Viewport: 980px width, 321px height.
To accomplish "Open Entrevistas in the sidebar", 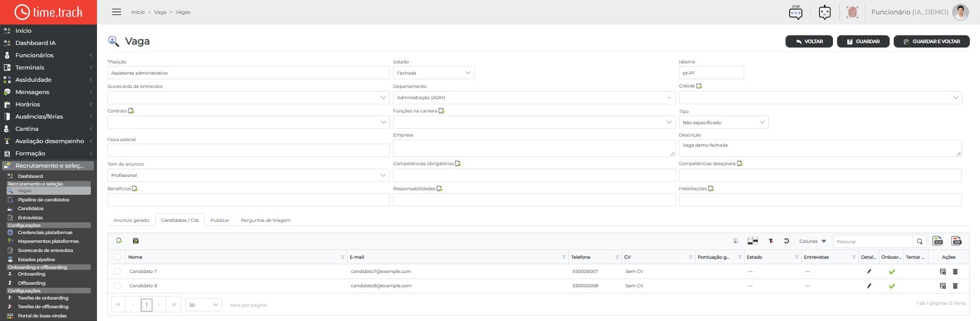I will tap(30, 218).
